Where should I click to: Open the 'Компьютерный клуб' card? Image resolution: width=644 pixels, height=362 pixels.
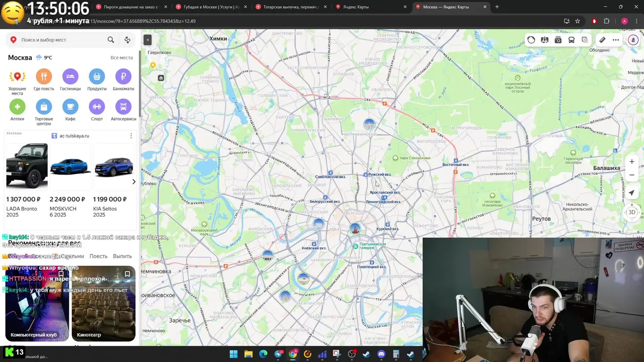(x=37, y=304)
